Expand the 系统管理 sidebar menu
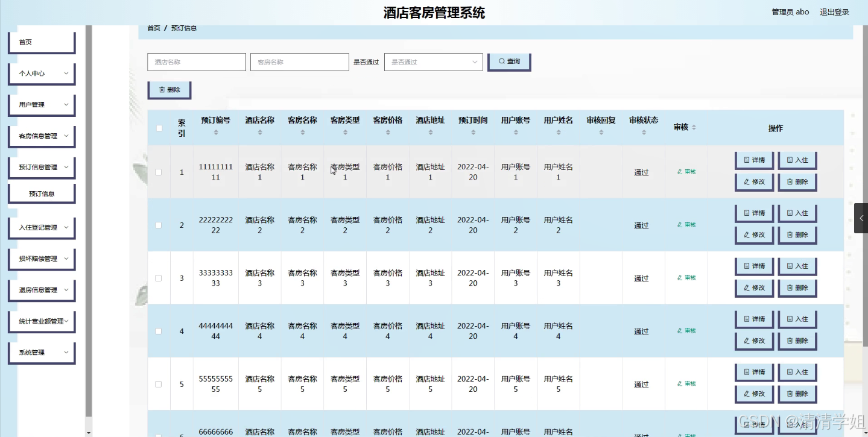This screenshot has width=868, height=437. (41, 353)
